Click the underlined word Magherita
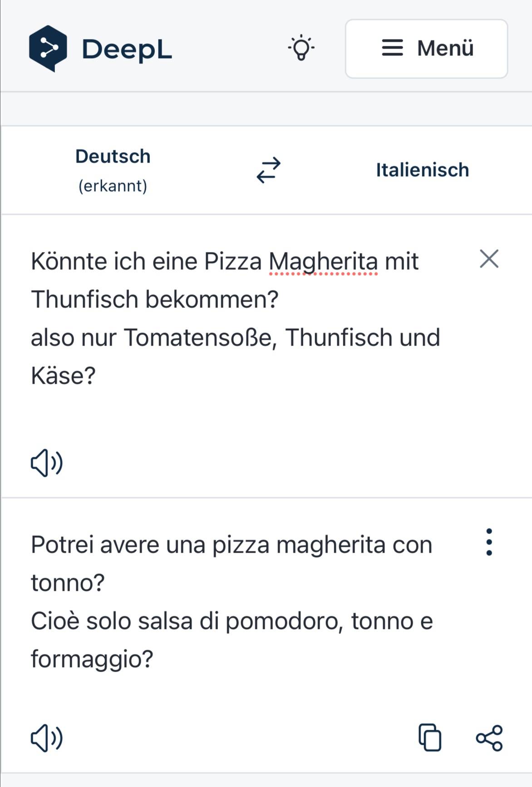532x787 pixels. [x=323, y=262]
